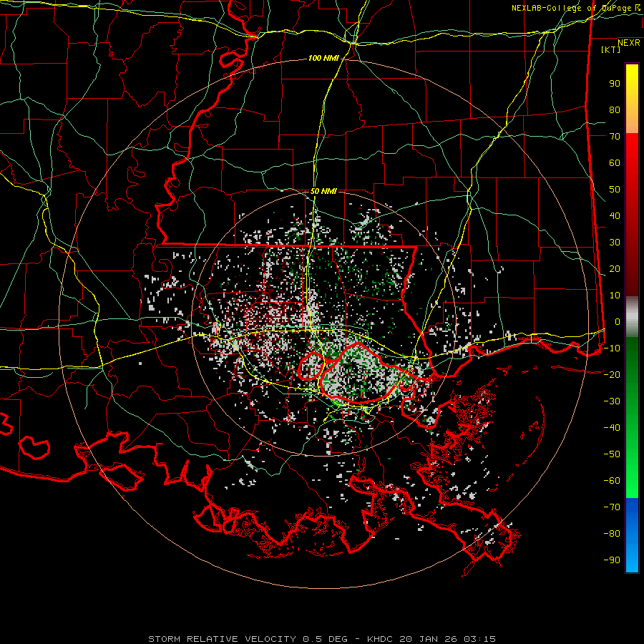Click the -20 knot scale label

[x=612, y=374]
